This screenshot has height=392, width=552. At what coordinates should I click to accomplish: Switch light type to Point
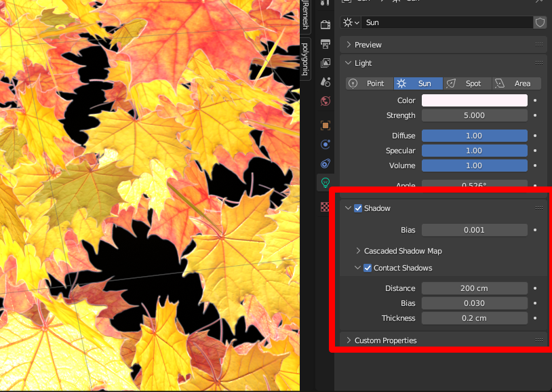coord(370,83)
